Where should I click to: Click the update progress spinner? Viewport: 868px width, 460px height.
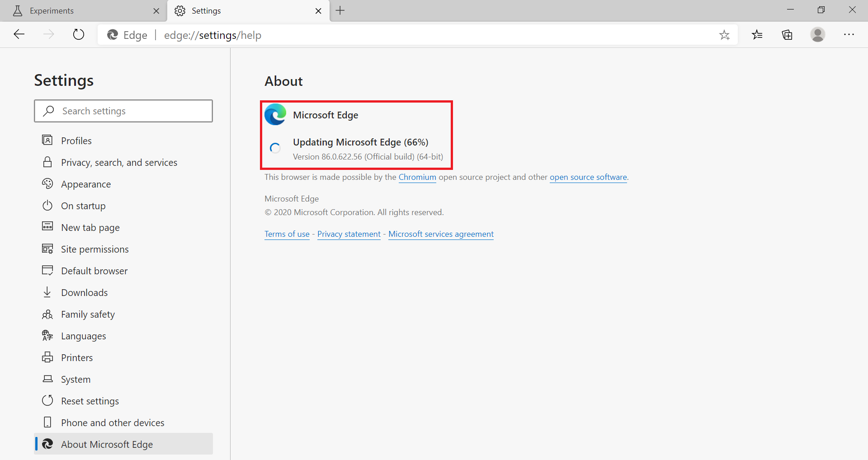click(275, 148)
